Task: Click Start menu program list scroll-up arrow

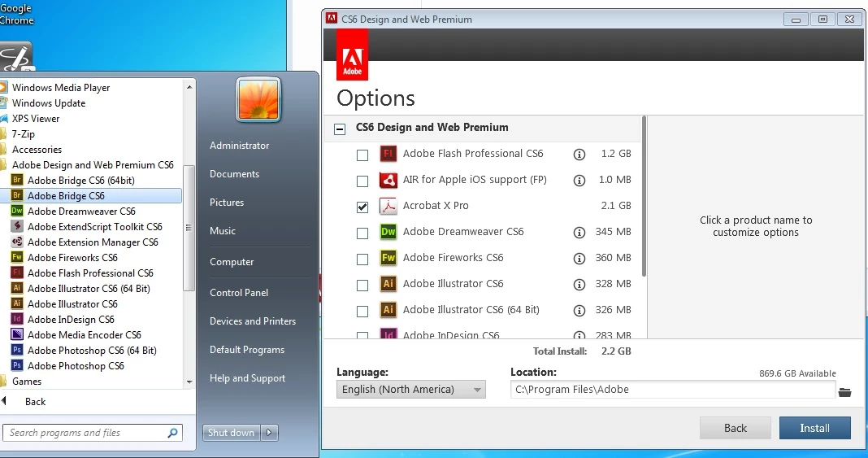Action: coord(189,87)
